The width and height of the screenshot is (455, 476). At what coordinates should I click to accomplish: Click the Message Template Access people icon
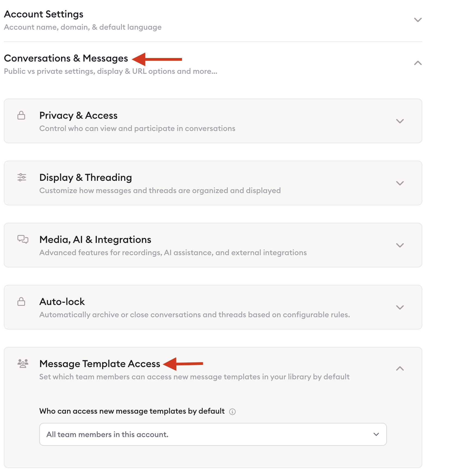coord(23,364)
